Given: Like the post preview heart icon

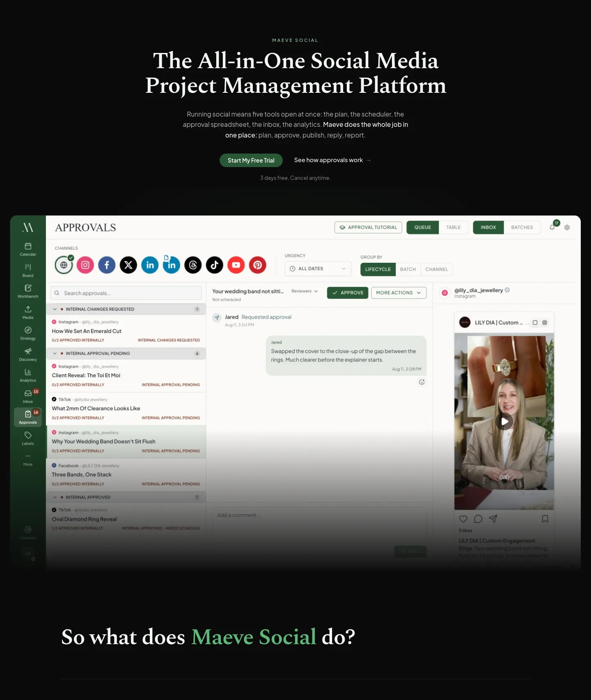Looking at the screenshot, I should pyautogui.click(x=463, y=519).
